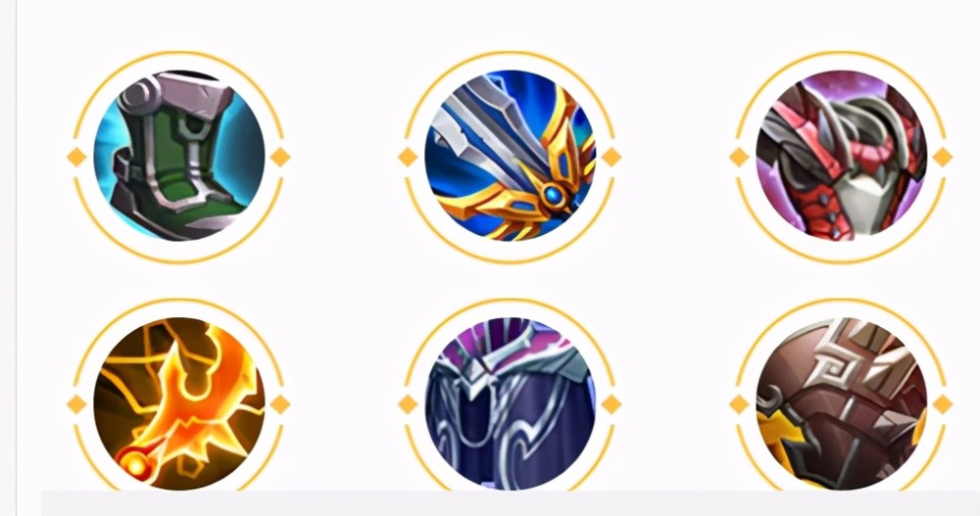Screen dimensions: 980x516
Task: Select the green armored boots item icon
Action: coord(178,156)
